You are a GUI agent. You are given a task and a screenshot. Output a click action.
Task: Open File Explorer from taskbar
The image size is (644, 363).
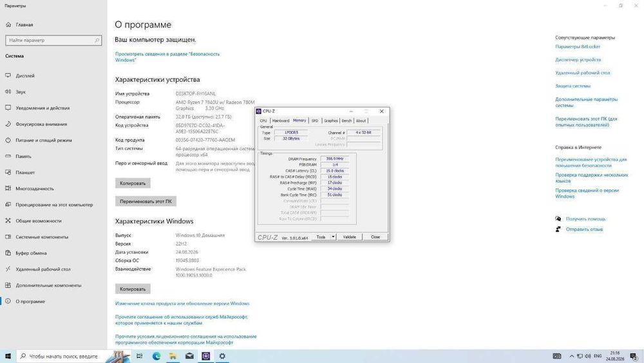(x=173, y=356)
